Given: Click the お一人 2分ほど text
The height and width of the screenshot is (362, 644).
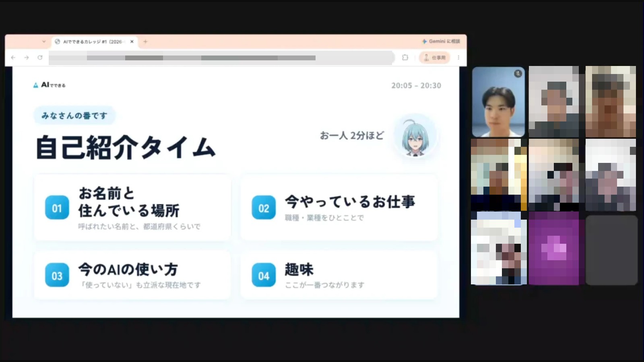Looking at the screenshot, I should 352,136.
